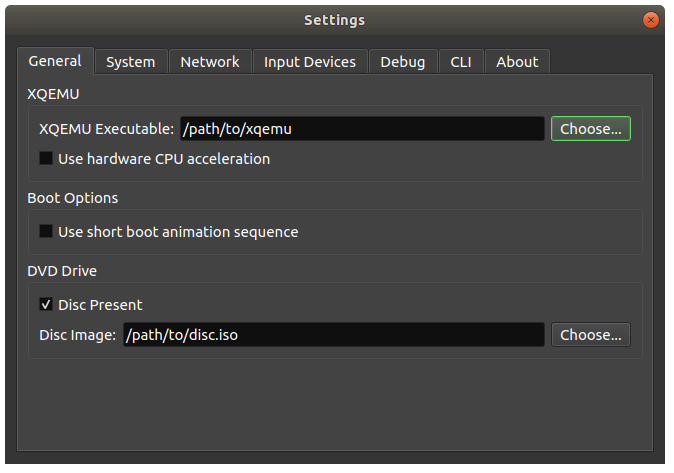Click Choose button for XQEMU Executable
The height and width of the screenshot is (473, 674).
click(x=591, y=129)
